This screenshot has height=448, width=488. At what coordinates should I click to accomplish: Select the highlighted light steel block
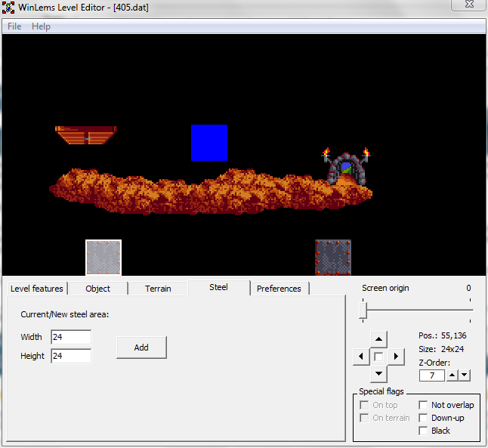(103, 258)
